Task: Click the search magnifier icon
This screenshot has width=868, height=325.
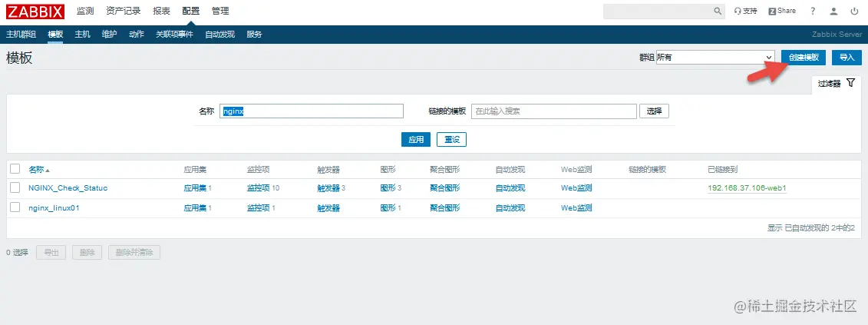Action: coord(718,11)
